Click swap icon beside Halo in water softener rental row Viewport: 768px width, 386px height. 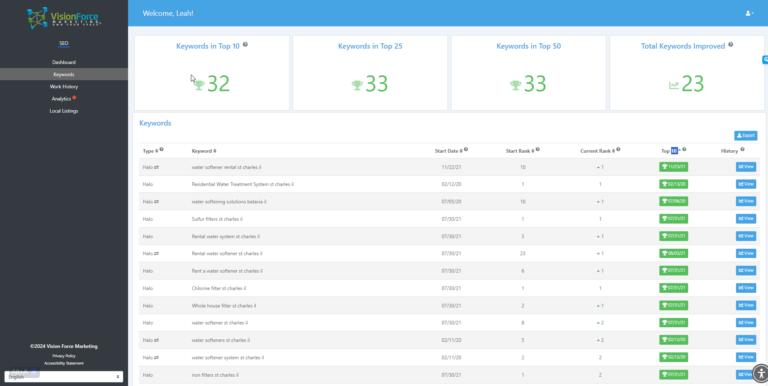[x=157, y=167]
